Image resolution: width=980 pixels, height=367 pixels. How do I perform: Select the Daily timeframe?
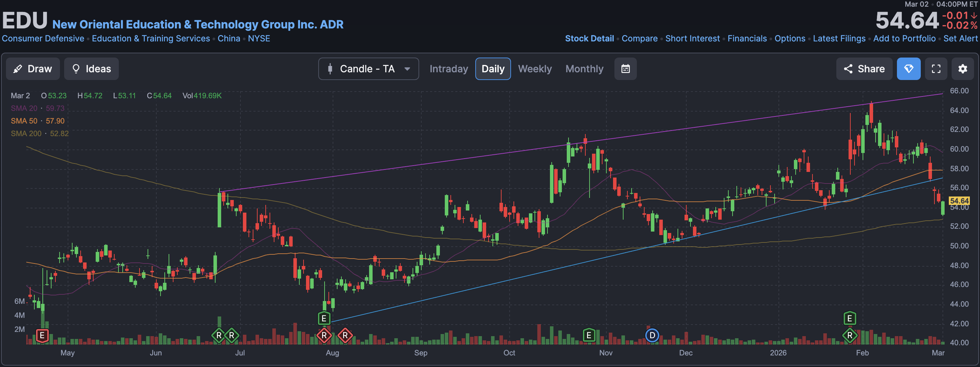493,69
